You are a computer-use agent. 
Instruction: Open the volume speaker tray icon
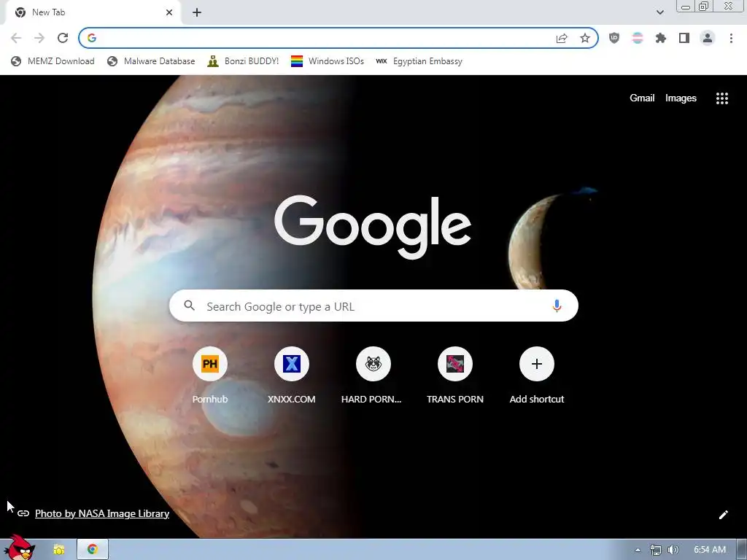[x=673, y=550]
